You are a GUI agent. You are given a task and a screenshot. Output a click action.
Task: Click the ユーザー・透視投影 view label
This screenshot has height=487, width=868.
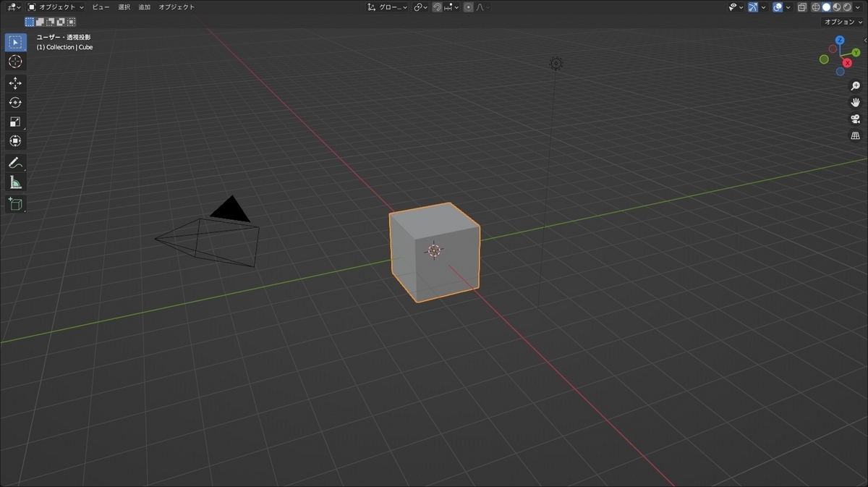tap(64, 37)
